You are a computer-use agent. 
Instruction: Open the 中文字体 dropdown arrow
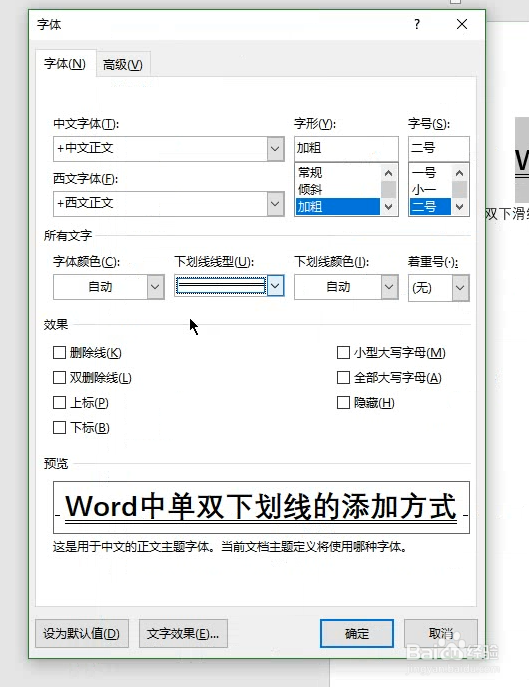275,149
